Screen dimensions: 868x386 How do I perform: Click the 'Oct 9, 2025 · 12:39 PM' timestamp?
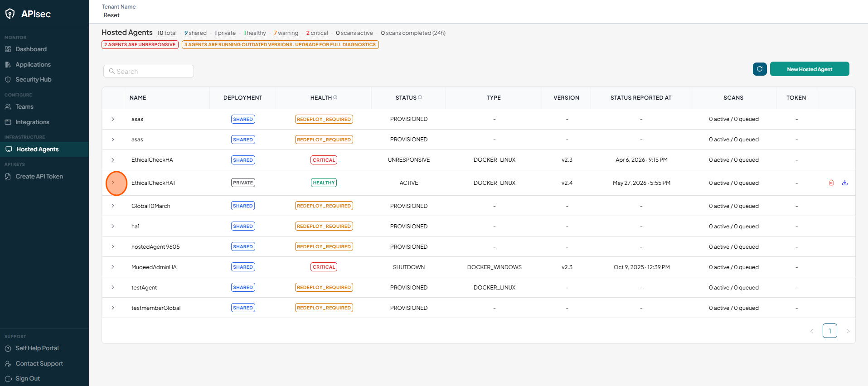coord(641,267)
